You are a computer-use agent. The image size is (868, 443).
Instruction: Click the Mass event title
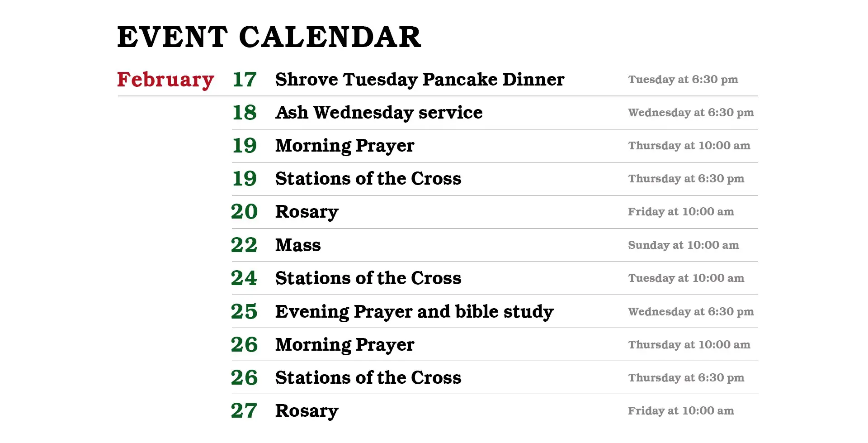tap(298, 245)
